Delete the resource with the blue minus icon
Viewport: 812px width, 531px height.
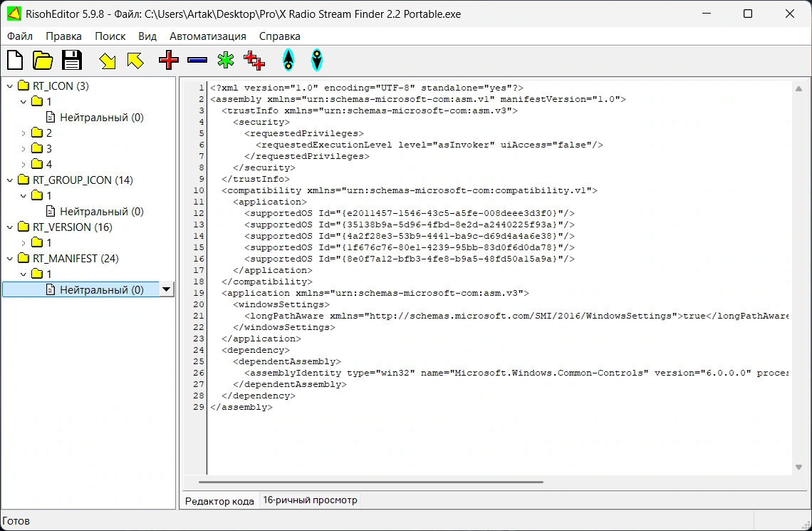(x=197, y=60)
